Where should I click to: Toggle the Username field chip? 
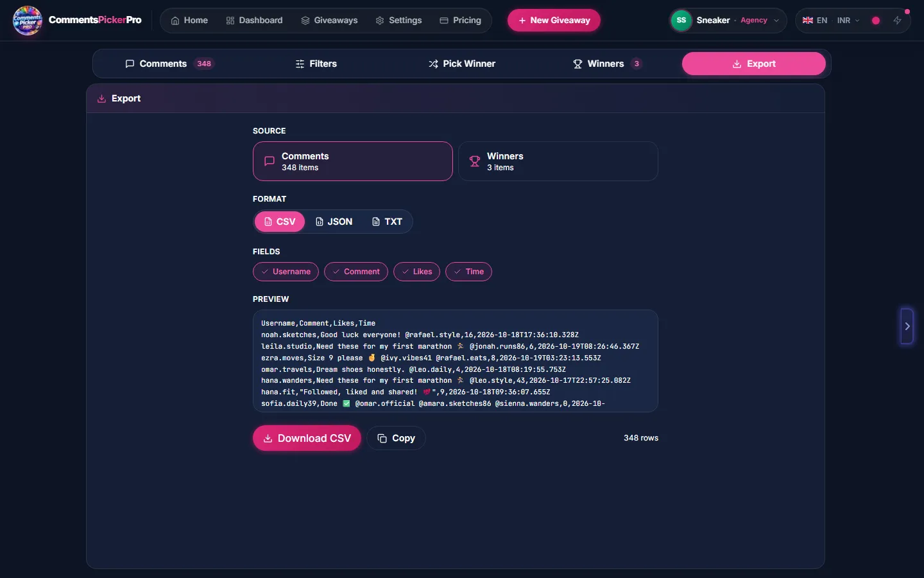point(286,272)
